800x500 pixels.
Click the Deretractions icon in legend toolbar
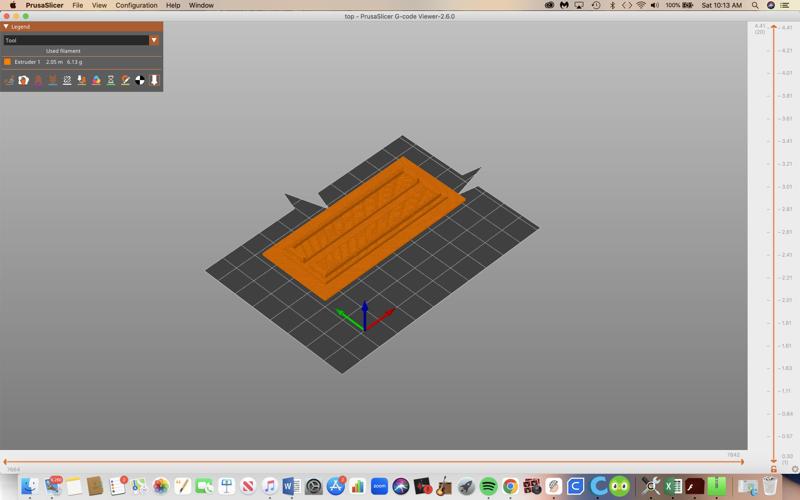coord(52,80)
